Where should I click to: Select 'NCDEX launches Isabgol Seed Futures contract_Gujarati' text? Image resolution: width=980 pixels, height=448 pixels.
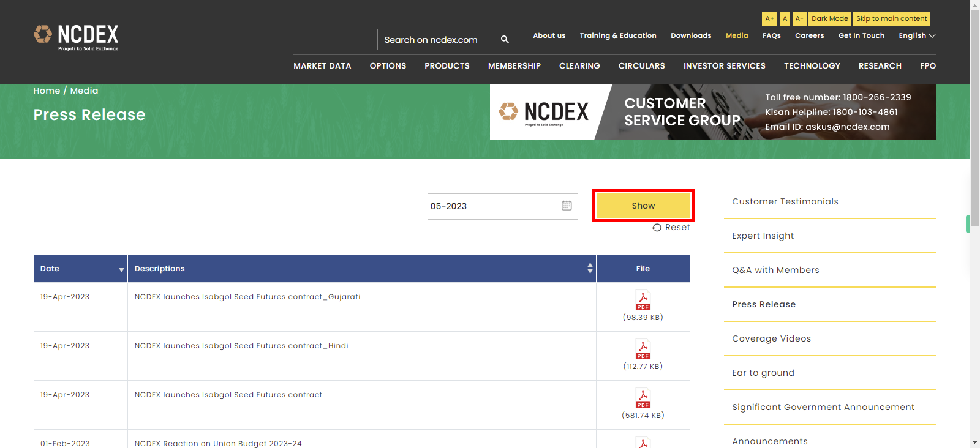pyautogui.click(x=247, y=297)
